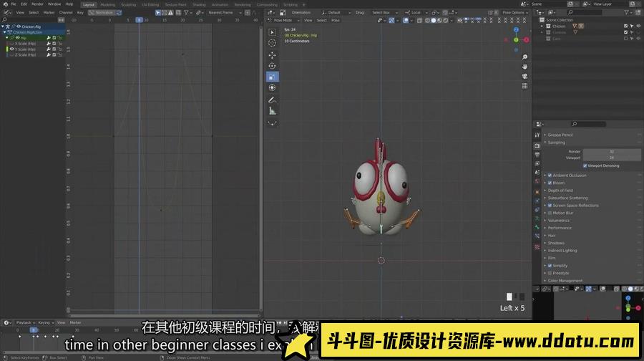Toggle camera view icon in viewport
This screenshot has height=361, width=644.
pos(525,76)
